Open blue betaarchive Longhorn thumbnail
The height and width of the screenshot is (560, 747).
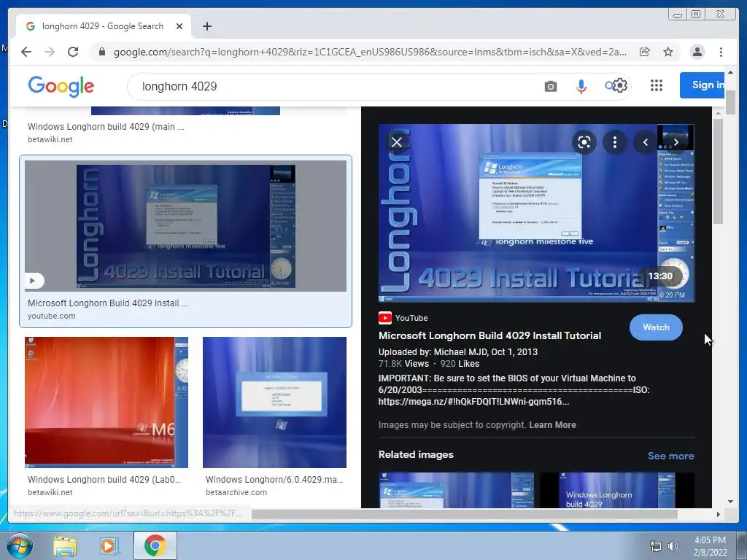click(x=274, y=402)
